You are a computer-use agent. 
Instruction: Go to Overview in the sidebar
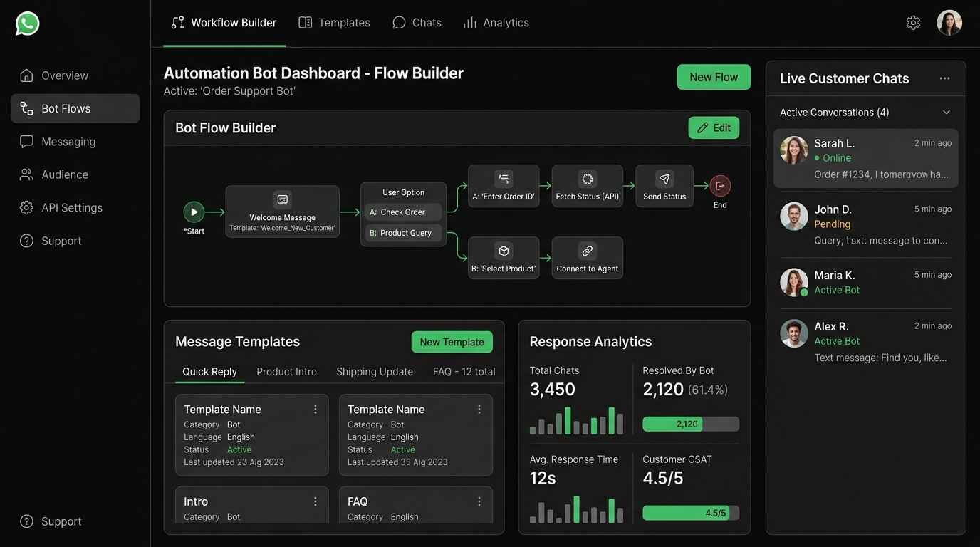[x=75, y=75]
